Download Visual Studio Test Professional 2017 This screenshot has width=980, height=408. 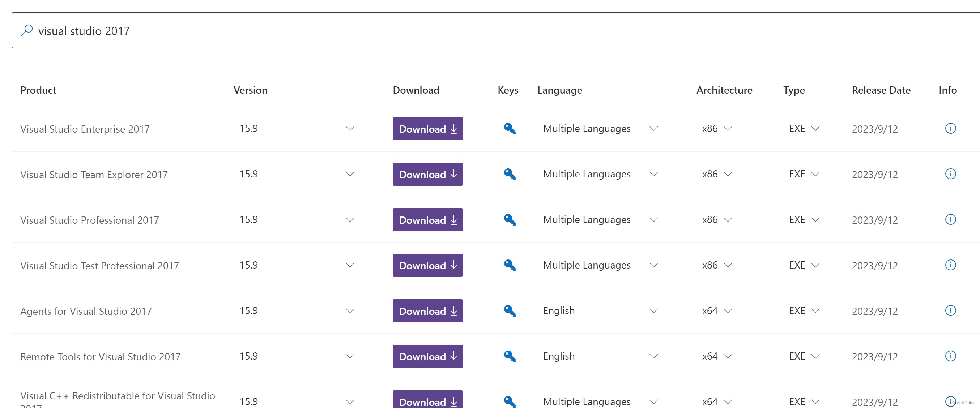click(427, 265)
